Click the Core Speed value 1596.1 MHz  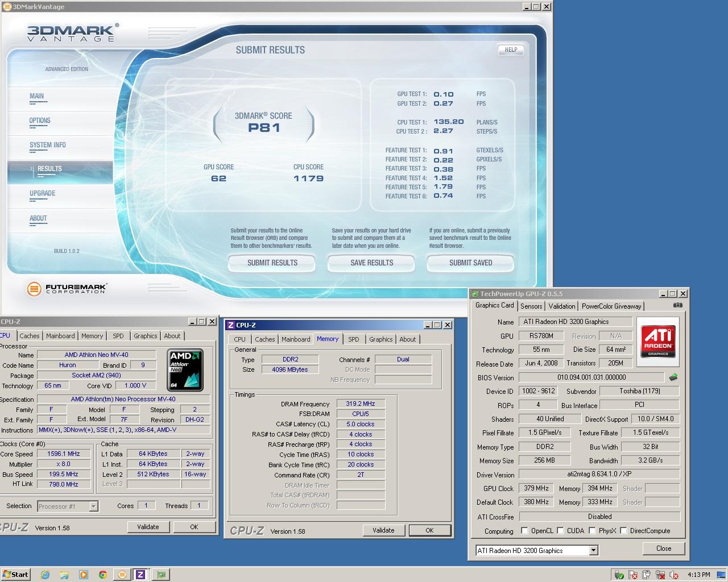coord(64,454)
